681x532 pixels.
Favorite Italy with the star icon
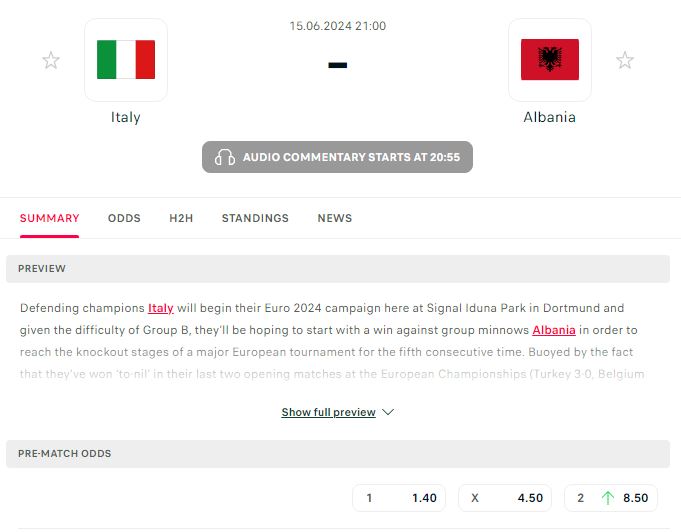pyautogui.click(x=51, y=61)
